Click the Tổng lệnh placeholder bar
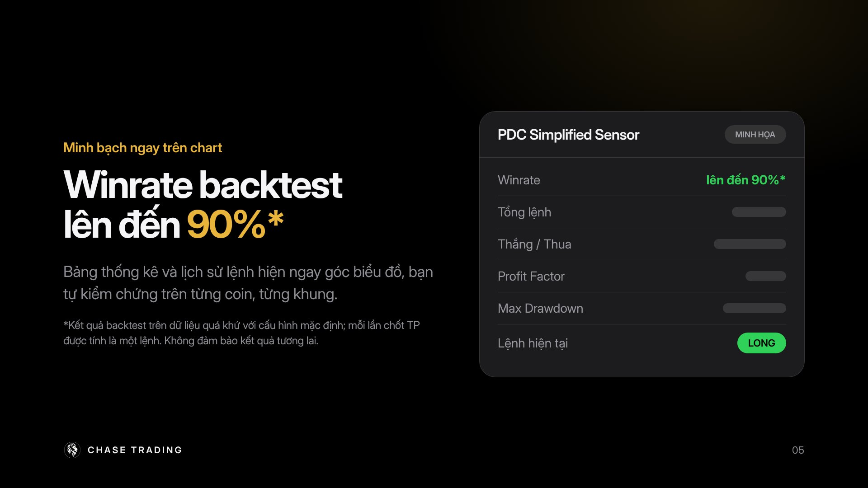The image size is (868, 488). click(x=759, y=212)
